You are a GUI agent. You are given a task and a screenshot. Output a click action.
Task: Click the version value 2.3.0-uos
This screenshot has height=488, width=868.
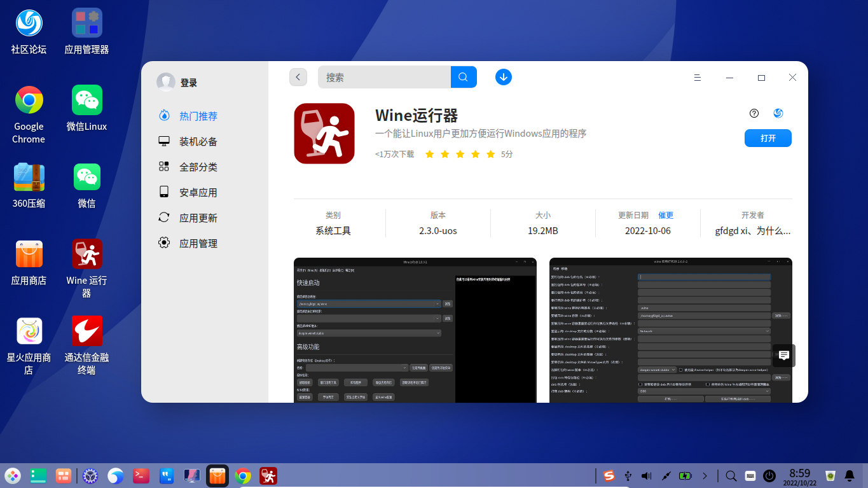coord(438,230)
